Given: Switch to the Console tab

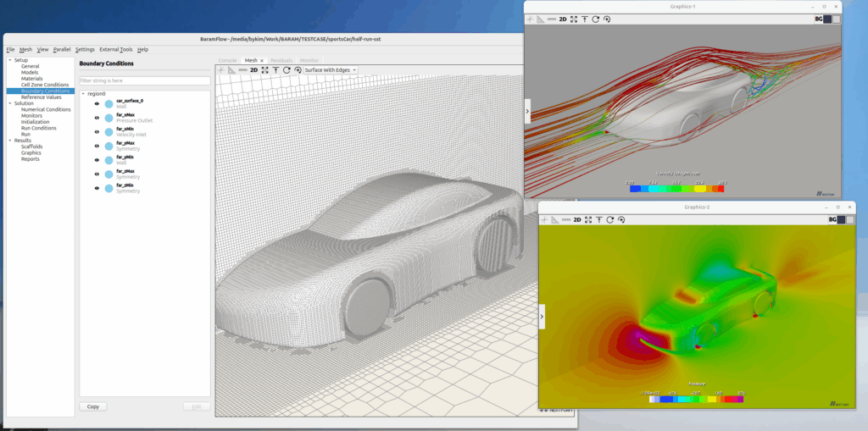Looking at the screenshot, I should click(227, 60).
